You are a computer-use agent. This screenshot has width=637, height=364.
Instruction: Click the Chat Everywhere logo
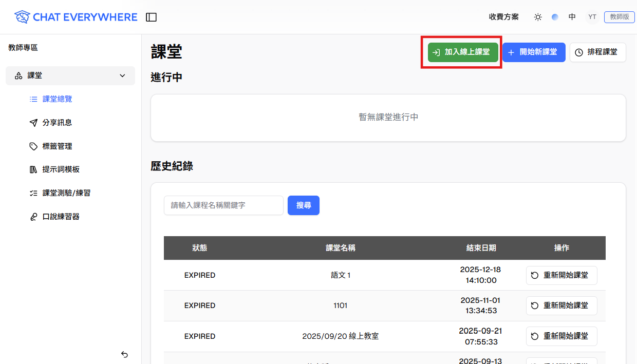(76, 17)
